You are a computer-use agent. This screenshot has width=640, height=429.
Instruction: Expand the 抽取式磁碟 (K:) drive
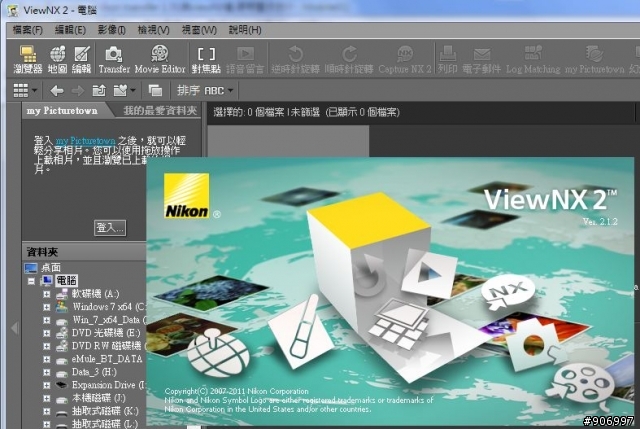point(47,412)
